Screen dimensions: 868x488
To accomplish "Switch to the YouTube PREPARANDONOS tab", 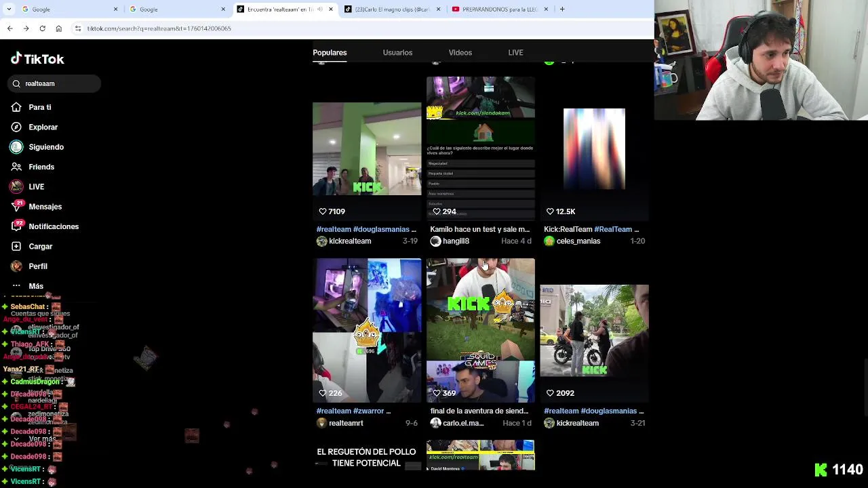I will tap(500, 9).
